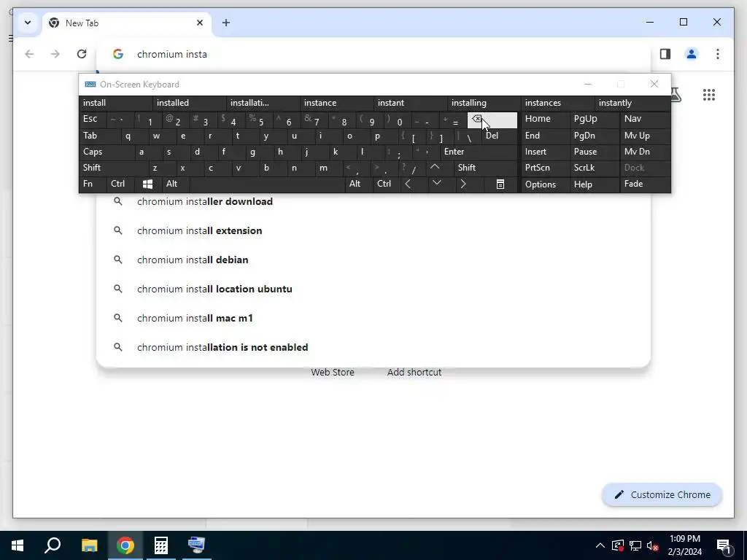Click the taskbar clock showing 1:09 PM
The image size is (747, 560).
point(684,545)
